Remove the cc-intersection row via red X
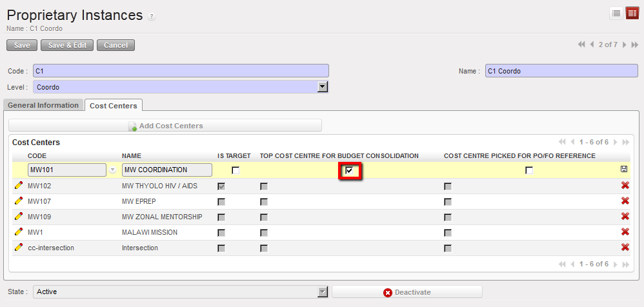This screenshot has height=307, width=644. tap(625, 248)
